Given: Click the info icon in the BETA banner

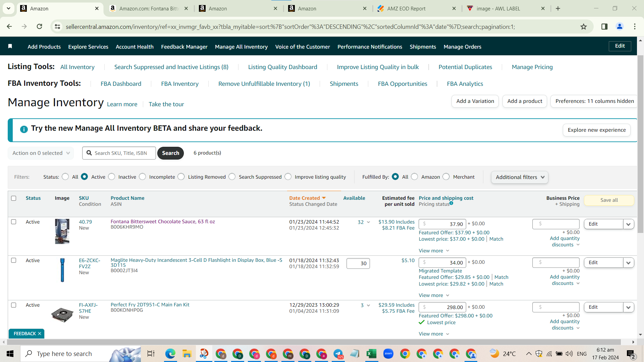Looking at the screenshot, I should click(24, 129).
